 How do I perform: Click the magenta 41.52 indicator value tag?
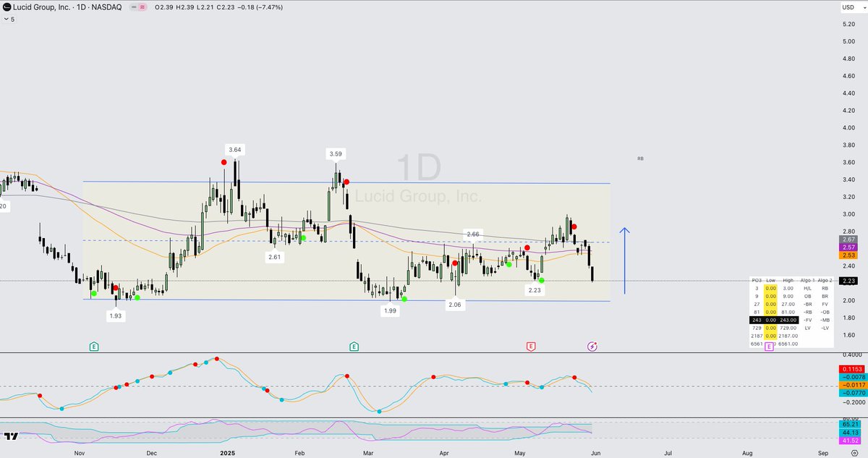pyautogui.click(x=848, y=440)
